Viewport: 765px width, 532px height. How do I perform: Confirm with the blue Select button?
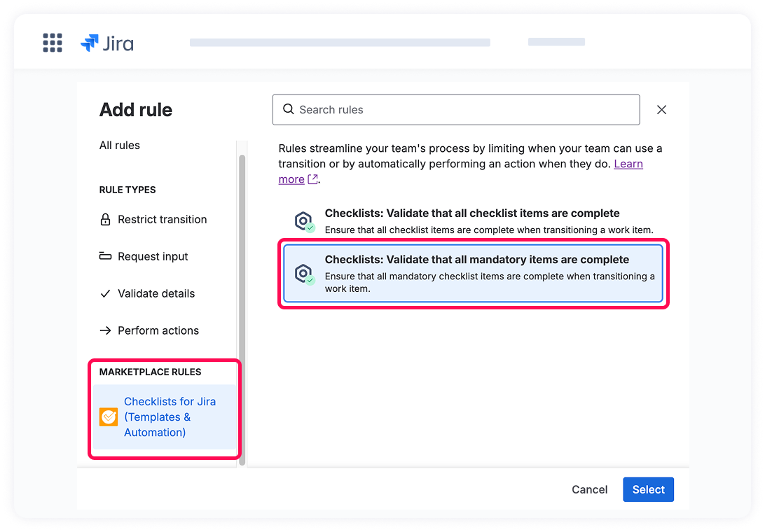[648, 490]
